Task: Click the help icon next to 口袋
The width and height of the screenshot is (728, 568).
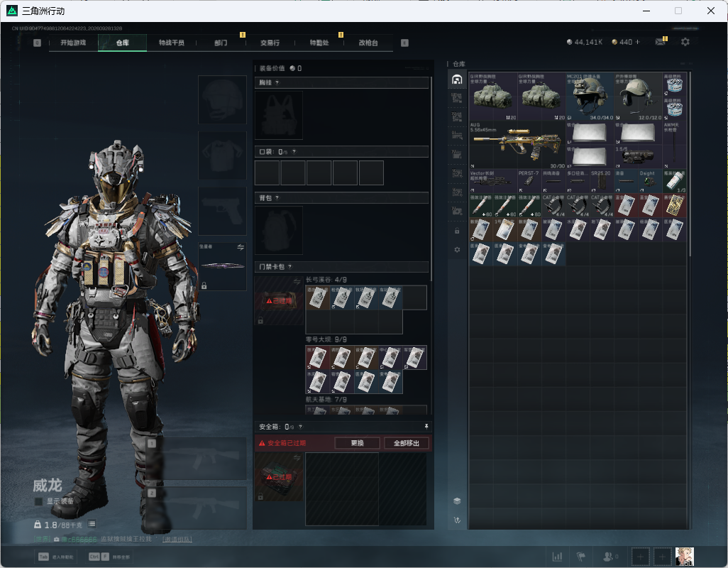Action: 294,152
